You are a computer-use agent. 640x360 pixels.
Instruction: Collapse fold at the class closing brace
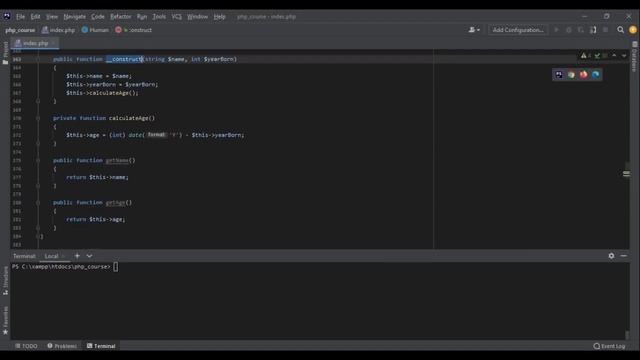coord(38,236)
